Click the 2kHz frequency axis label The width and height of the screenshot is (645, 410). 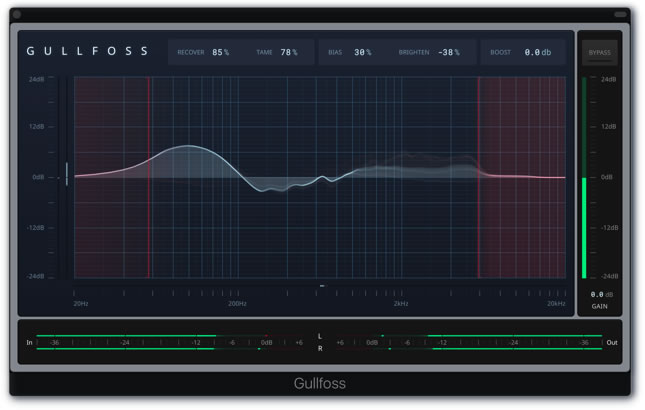[x=401, y=303]
